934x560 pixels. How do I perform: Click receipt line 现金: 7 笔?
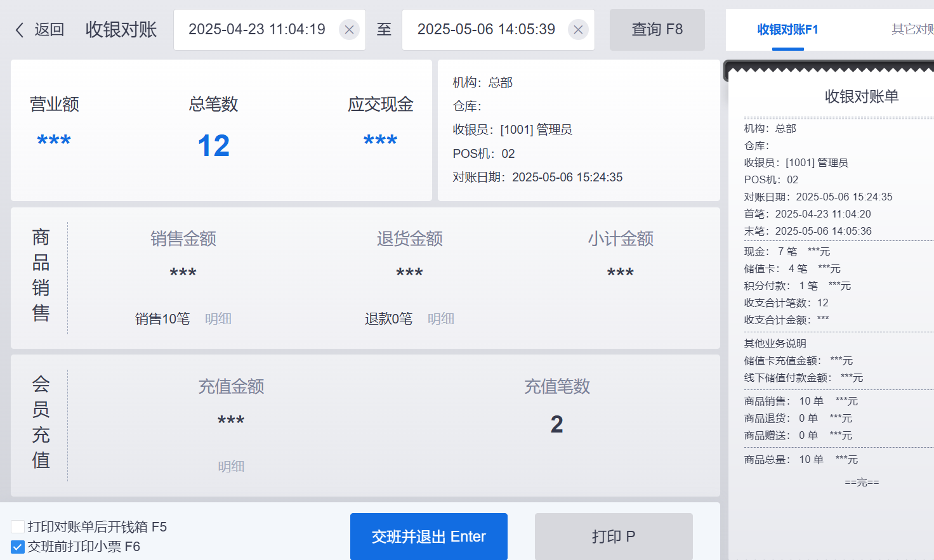[787, 251]
